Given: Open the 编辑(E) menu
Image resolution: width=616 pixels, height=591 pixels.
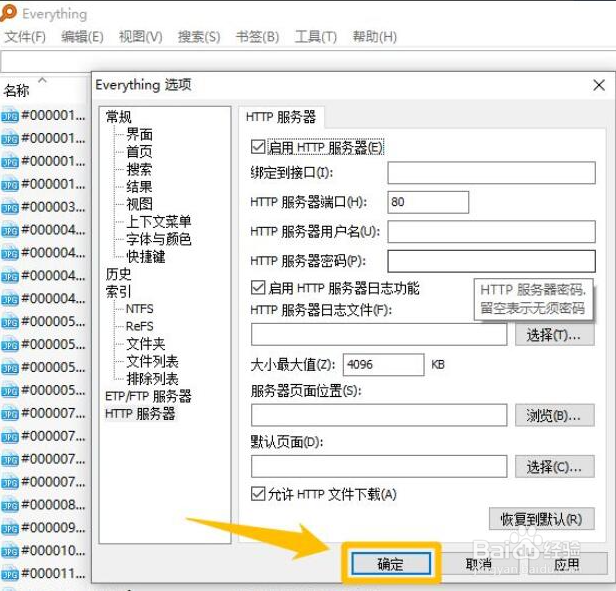Looking at the screenshot, I should pyautogui.click(x=82, y=37).
